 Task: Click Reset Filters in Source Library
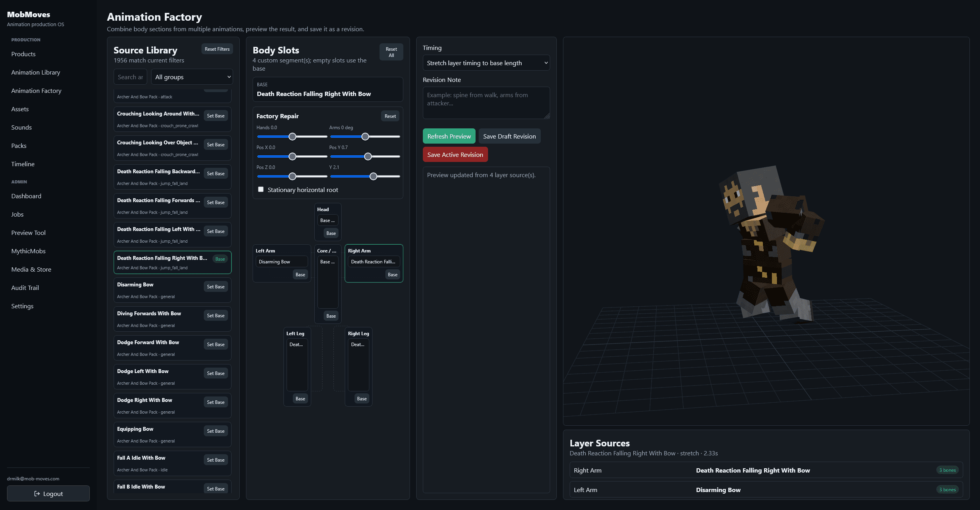click(x=217, y=49)
